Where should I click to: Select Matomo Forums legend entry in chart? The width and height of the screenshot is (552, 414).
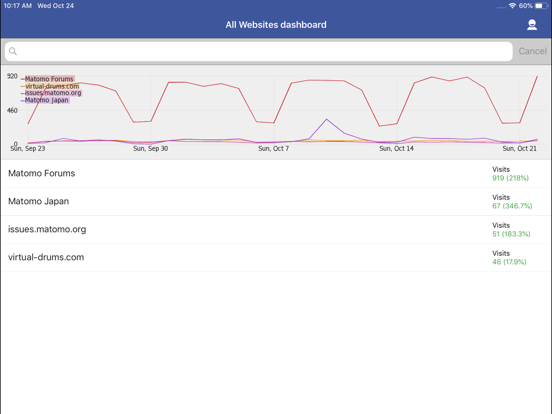pos(48,79)
